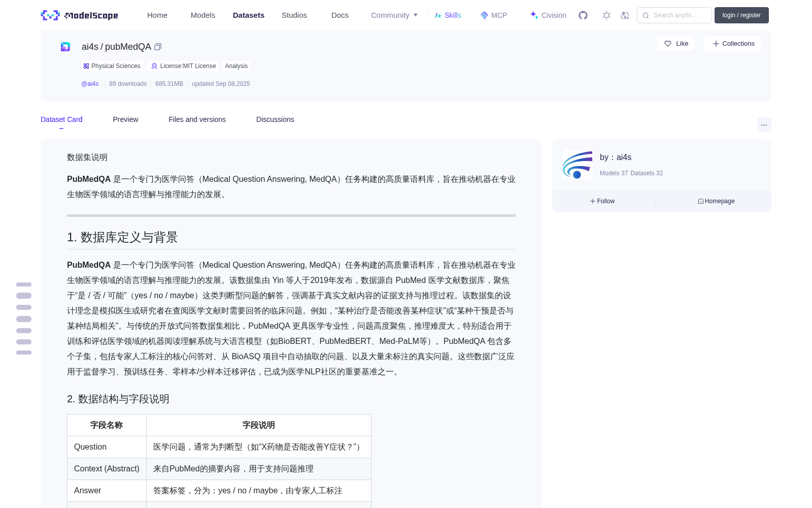Click the '数据集说明' heading

point(87,157)
